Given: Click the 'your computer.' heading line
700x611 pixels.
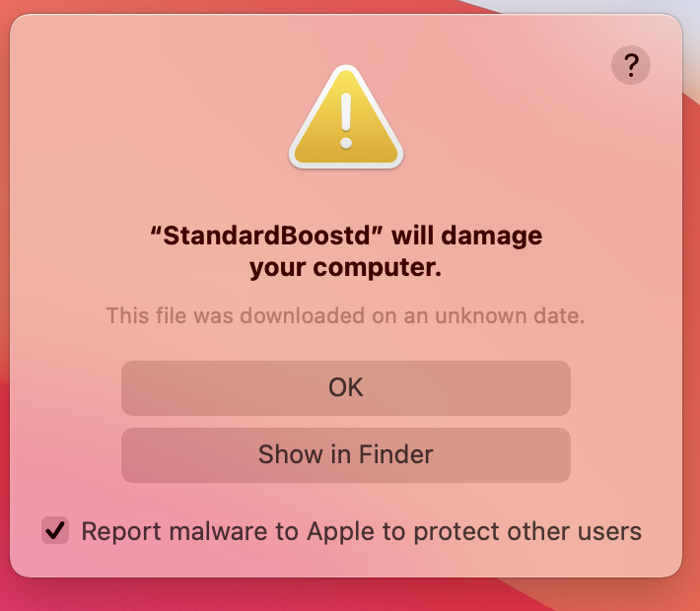Looking at the screenshot, I should 346,267.
